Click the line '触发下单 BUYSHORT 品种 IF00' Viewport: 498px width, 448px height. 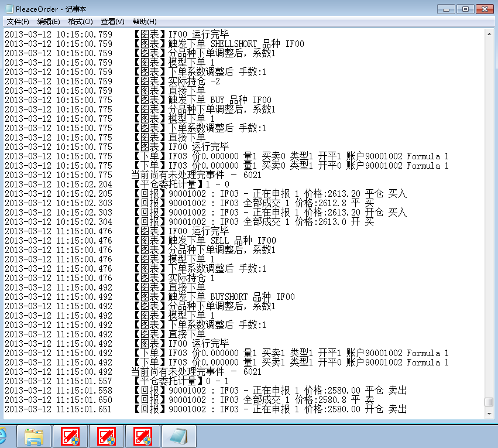(x=231, y=297)
